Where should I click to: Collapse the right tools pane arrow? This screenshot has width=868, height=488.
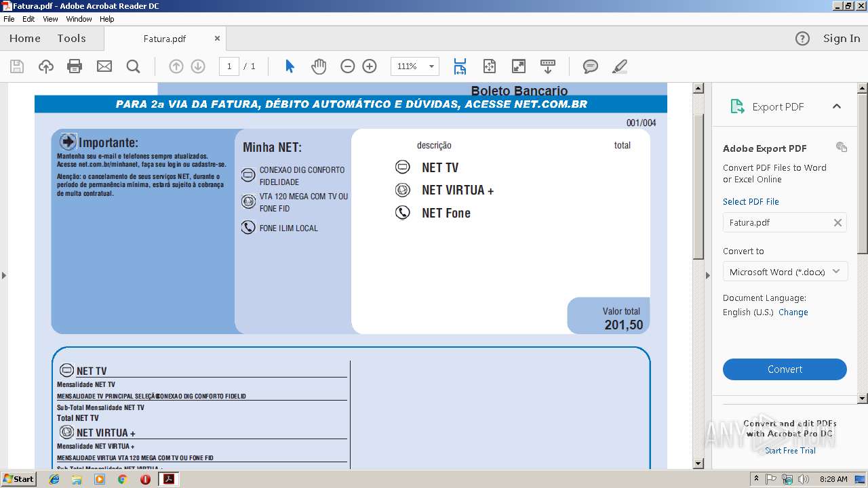[x=707, y=275]
